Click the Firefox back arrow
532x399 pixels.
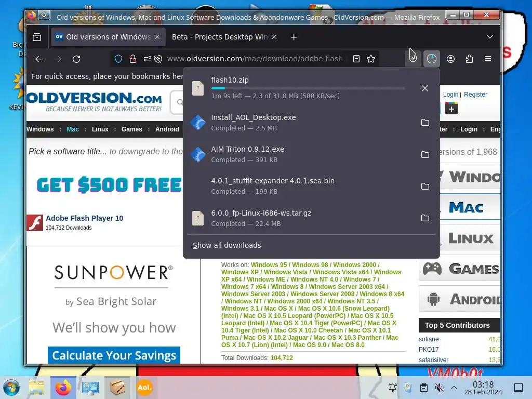pyautogui.click(x=38, y=59)
